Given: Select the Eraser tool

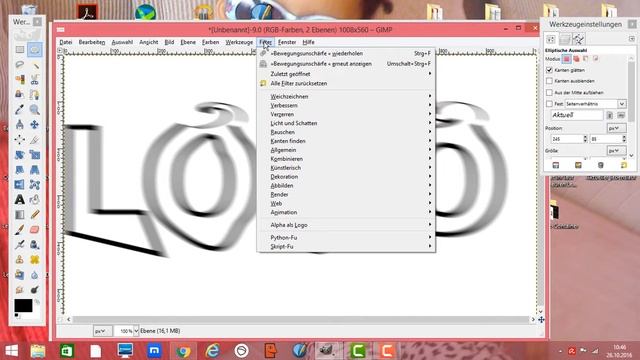Looking at the screenshot, I should 35,229.
